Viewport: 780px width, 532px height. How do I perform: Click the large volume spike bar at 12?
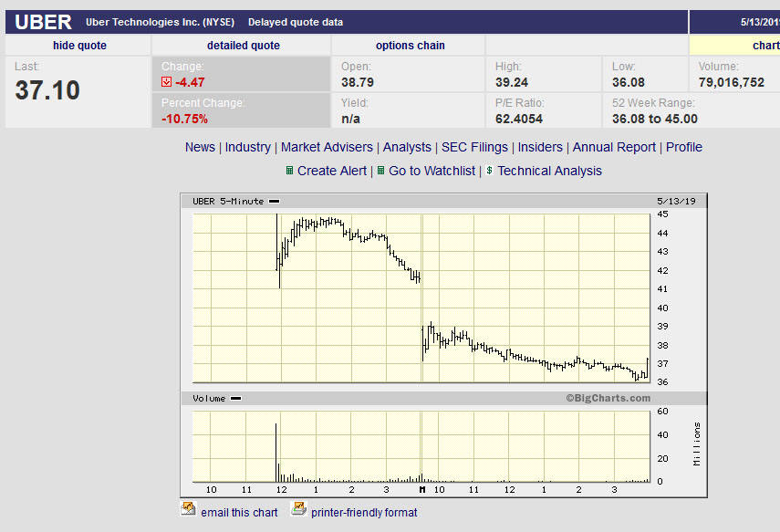[x=276, y=452]
